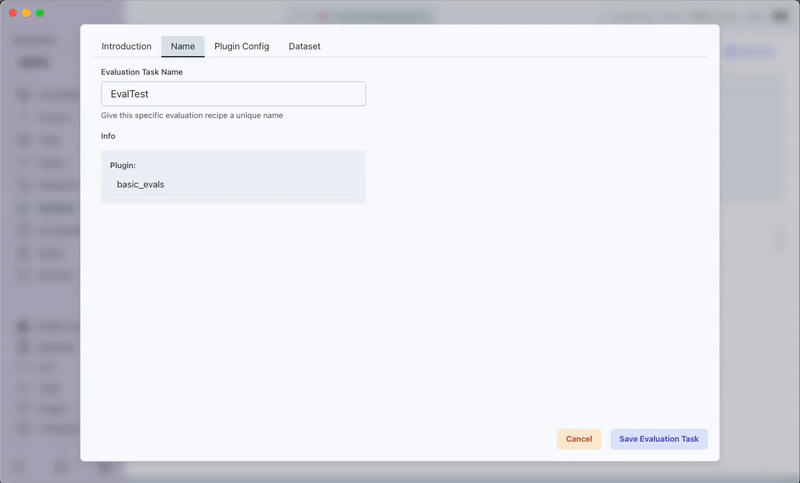Click the blurred red icon in title bar

point(322,16)
